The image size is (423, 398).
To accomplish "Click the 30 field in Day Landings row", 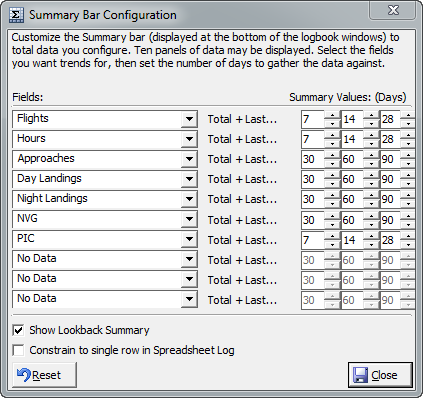I will point(313,179).
